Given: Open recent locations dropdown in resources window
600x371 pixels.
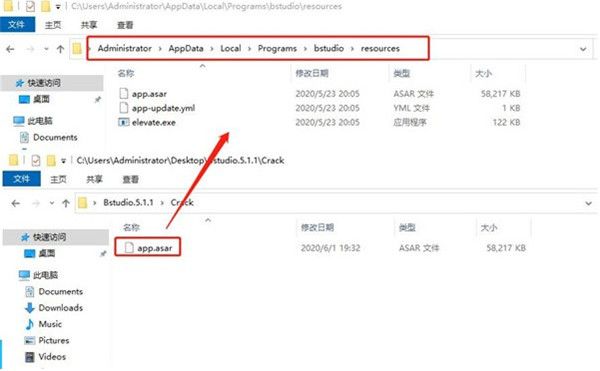Looking at the screenshot, I should (46, 49).
